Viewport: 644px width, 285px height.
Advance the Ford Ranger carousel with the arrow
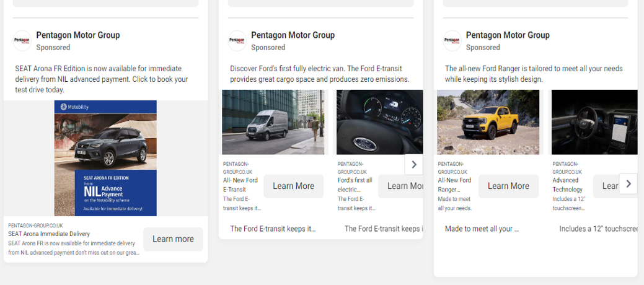point(628,184)
